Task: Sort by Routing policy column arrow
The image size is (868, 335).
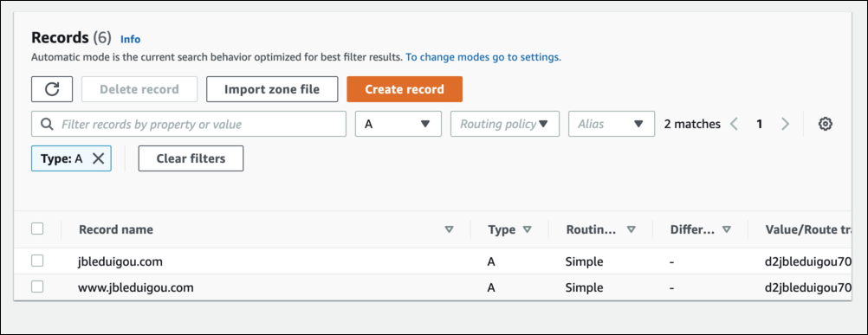Action: click(x=631, y=229)
